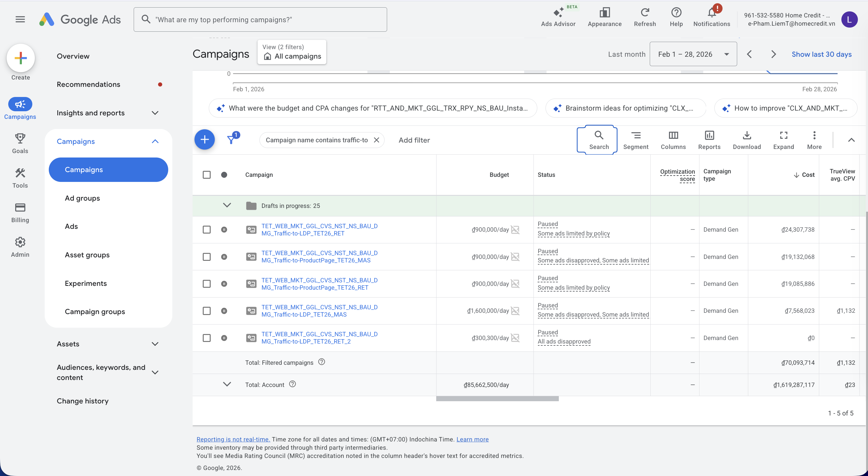Image resolution: width=868 pixels, height=476 pixels.
Task: Open the View All campaigns selector
Action: tap(292, 52)
